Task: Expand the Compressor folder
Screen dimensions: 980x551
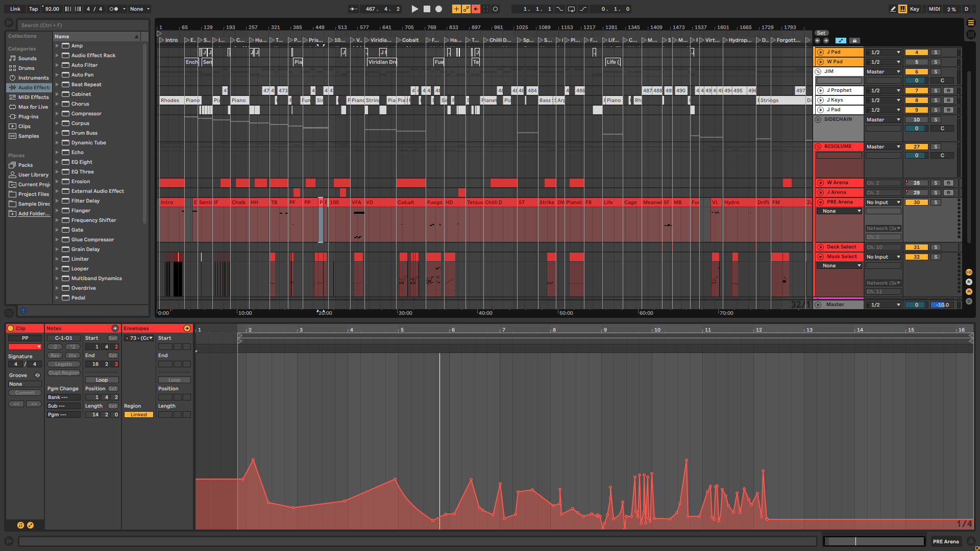Action: (x=57, y=114)
